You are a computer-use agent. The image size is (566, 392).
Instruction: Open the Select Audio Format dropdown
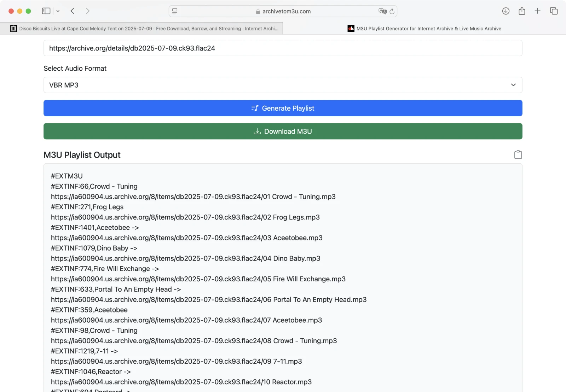(x=283, y=85)
